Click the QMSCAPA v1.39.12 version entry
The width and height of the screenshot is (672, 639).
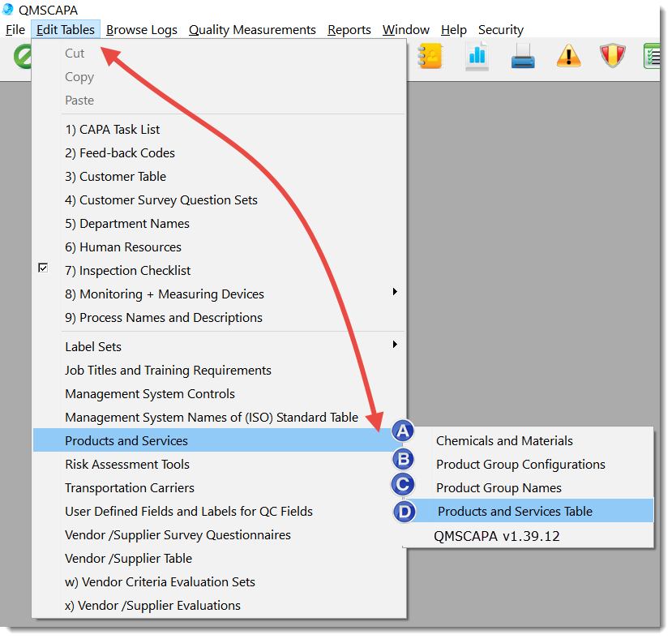click(497, 536)
